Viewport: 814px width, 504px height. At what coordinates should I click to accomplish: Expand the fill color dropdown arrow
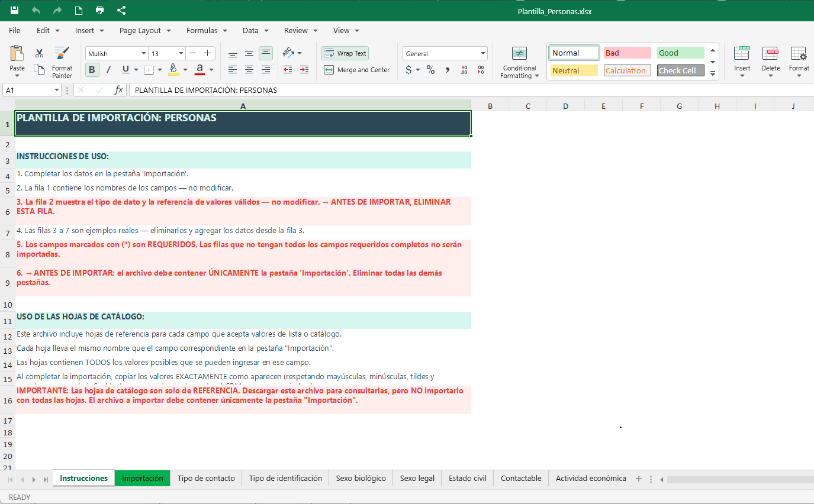pyautogui.click(x=185, y=70)
